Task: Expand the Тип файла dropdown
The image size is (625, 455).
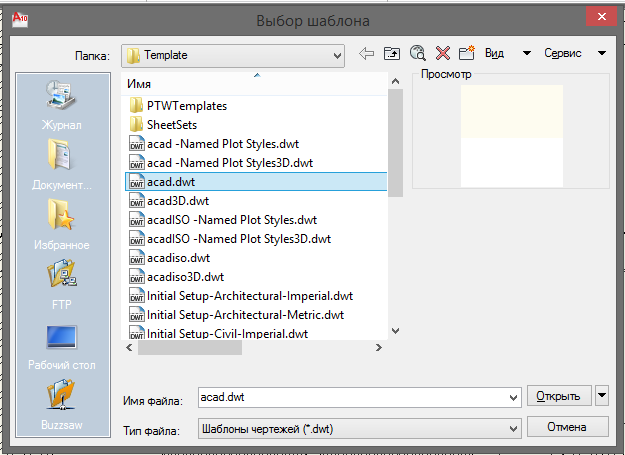Action: [x=513, y=429]
